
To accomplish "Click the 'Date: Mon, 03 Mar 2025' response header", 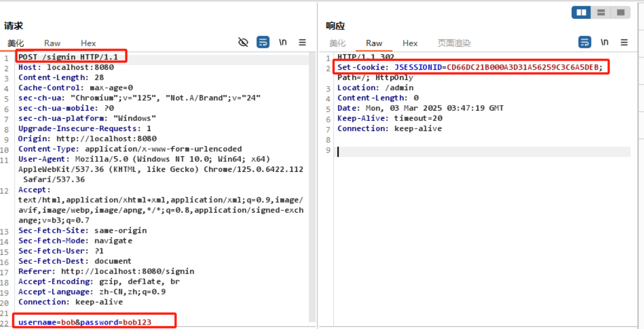I will pos(420,108).
